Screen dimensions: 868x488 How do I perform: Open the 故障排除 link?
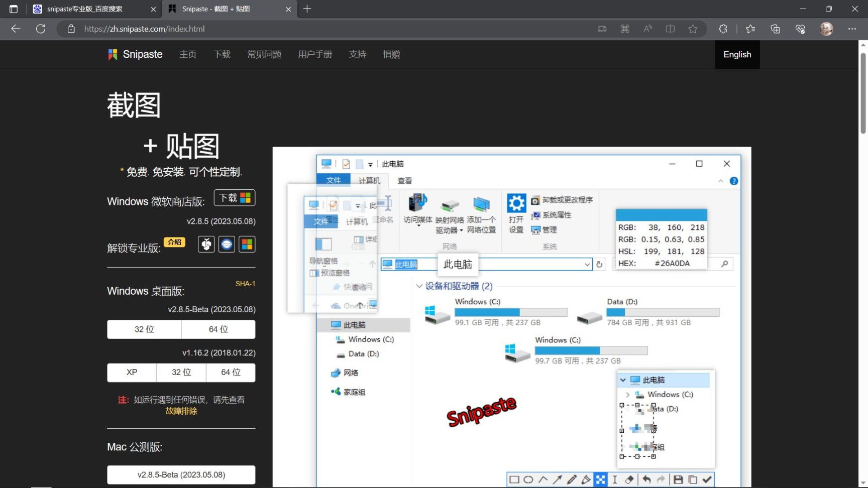coord(181,411)
